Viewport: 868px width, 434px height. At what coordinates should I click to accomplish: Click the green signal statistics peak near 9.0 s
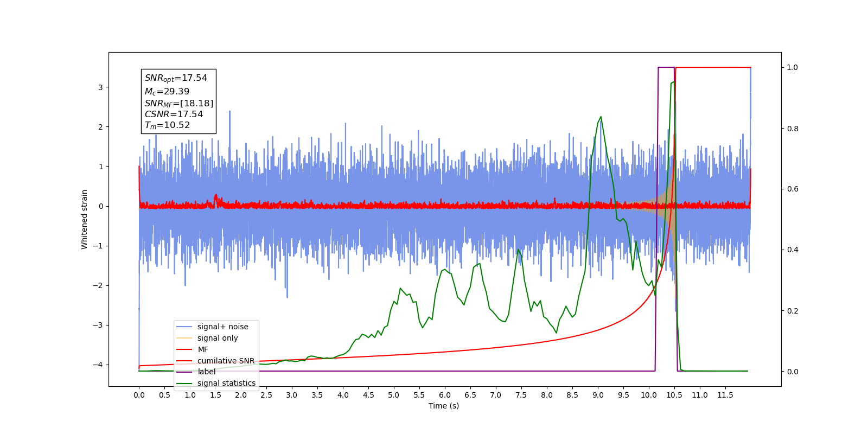[601, 117]
